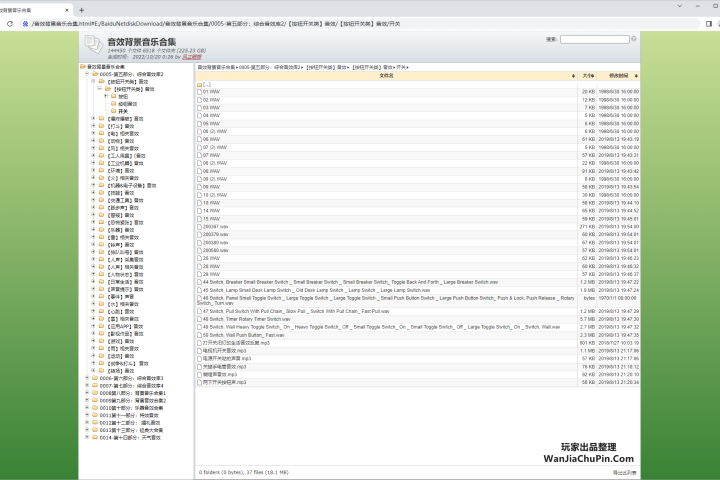Image resolution: width=720 pixels, height=480 pixels.
Task: Expand the 0006 folder in tree
Action: [x=87, y=379]
